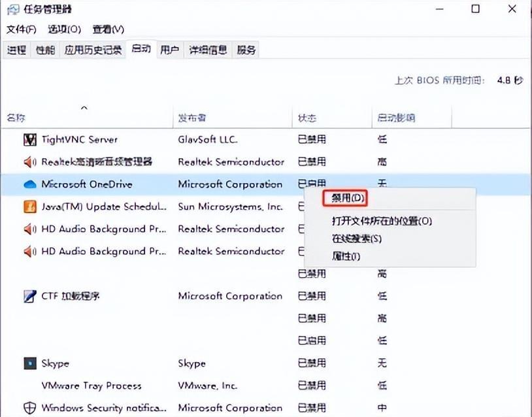Click VMware, Inc. publisher cell
532x417 pixels.
(208, 386)
